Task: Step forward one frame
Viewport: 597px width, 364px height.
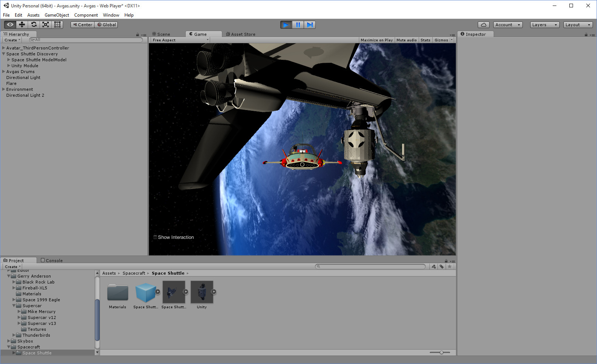Action: (310, 25)
